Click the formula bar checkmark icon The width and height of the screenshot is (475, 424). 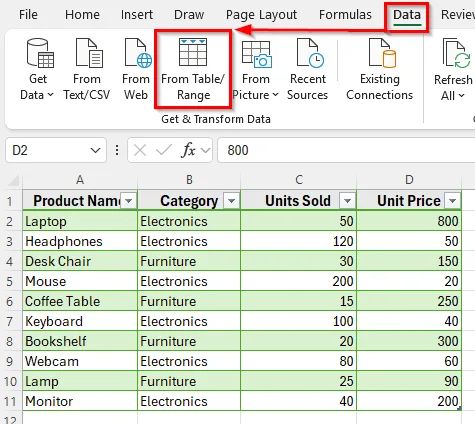tap(164, 150)
